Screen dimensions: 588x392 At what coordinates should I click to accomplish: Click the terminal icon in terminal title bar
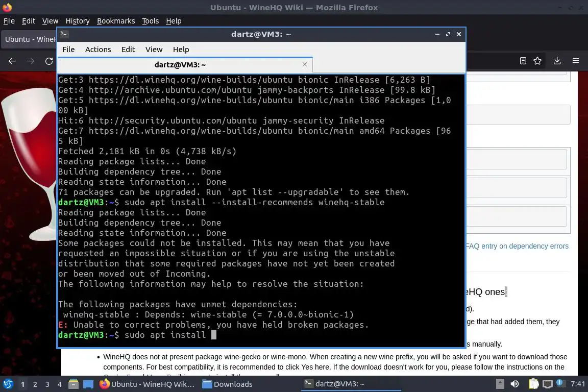click(64, 34)
